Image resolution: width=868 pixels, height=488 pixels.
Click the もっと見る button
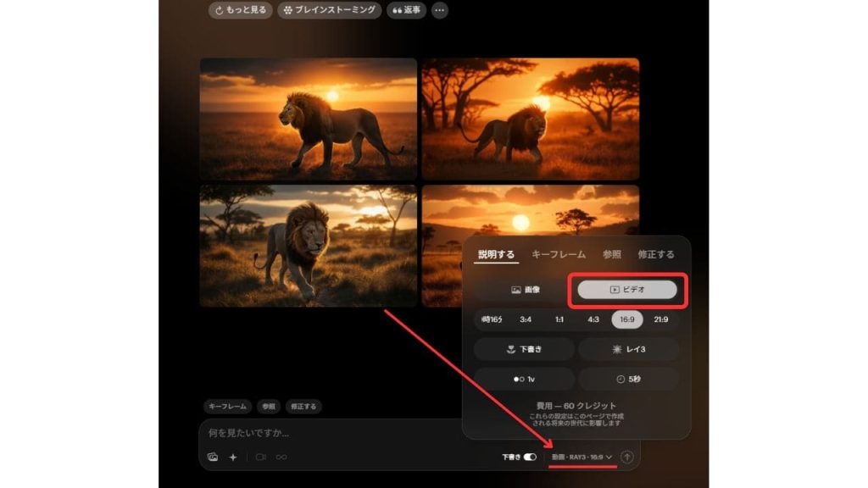tap(241, 10)
